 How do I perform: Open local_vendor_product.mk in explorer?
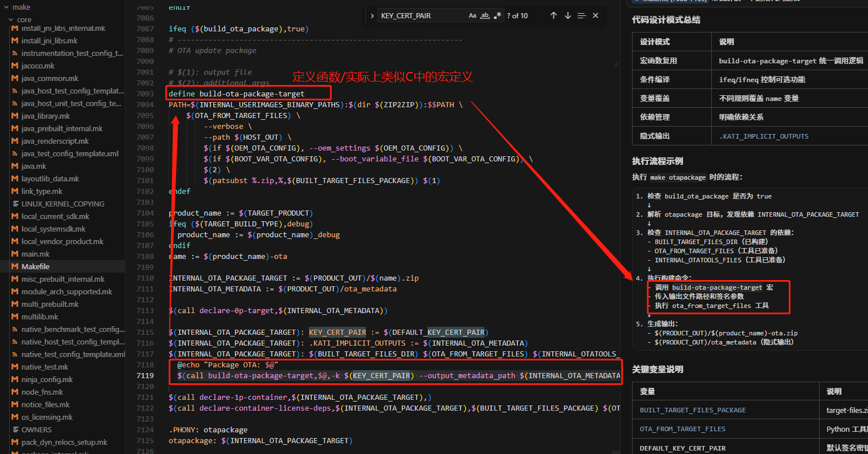coord(63,241)
